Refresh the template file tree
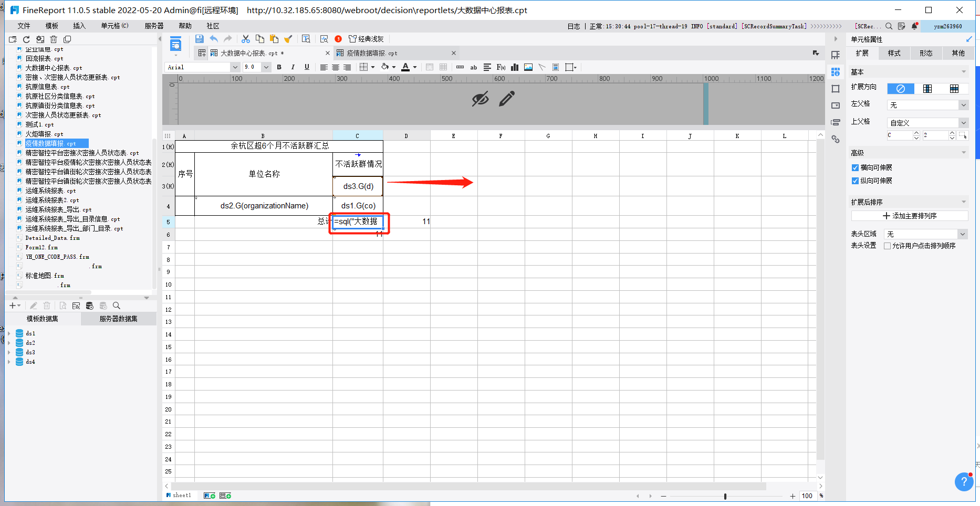980x506 pixels. click(x=26, y=39)
